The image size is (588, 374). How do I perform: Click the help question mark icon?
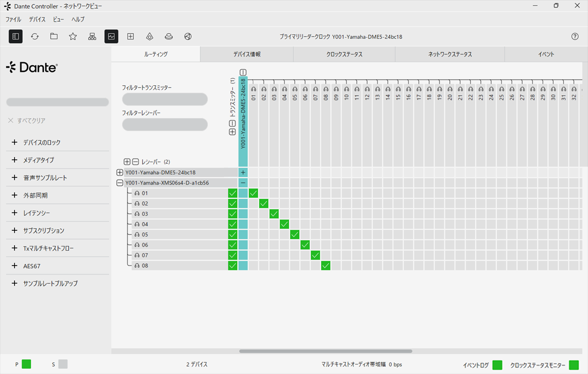575,36
